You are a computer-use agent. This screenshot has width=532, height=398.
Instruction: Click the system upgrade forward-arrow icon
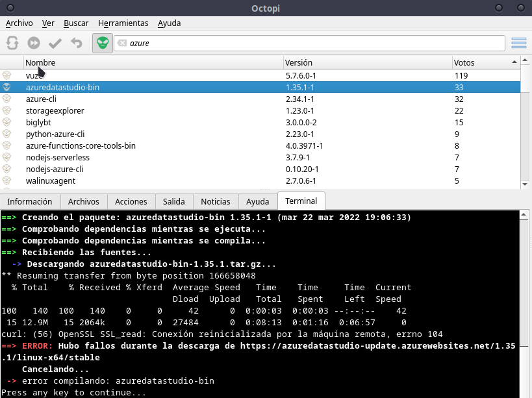(x=34, y=43)
